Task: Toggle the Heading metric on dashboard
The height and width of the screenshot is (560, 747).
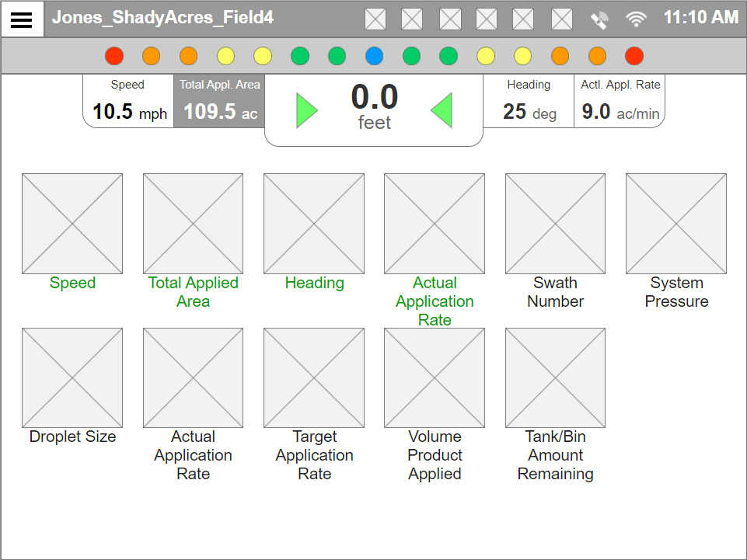Action: click(x=313, y=224)
